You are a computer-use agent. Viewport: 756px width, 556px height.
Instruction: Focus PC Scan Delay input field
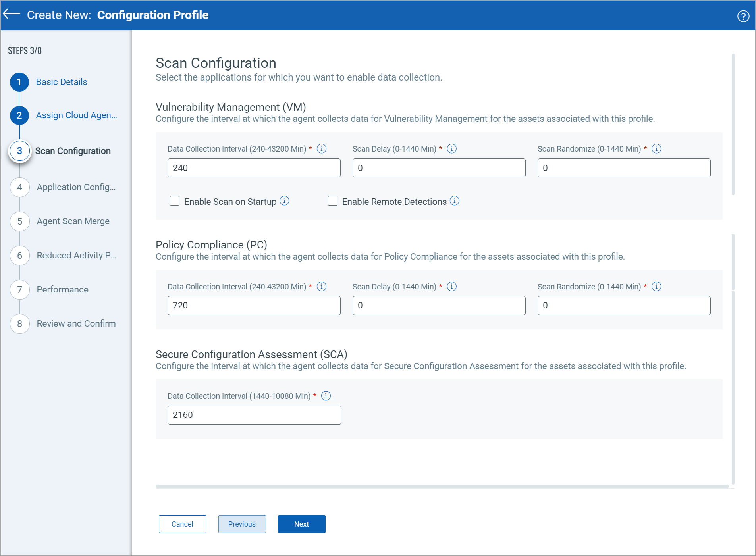pos(439,306)
